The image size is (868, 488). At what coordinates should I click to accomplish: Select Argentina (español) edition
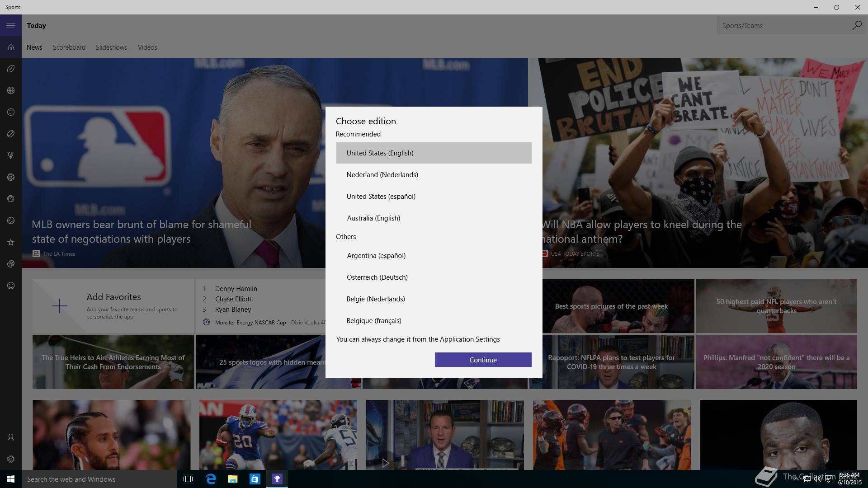point(434,255)
